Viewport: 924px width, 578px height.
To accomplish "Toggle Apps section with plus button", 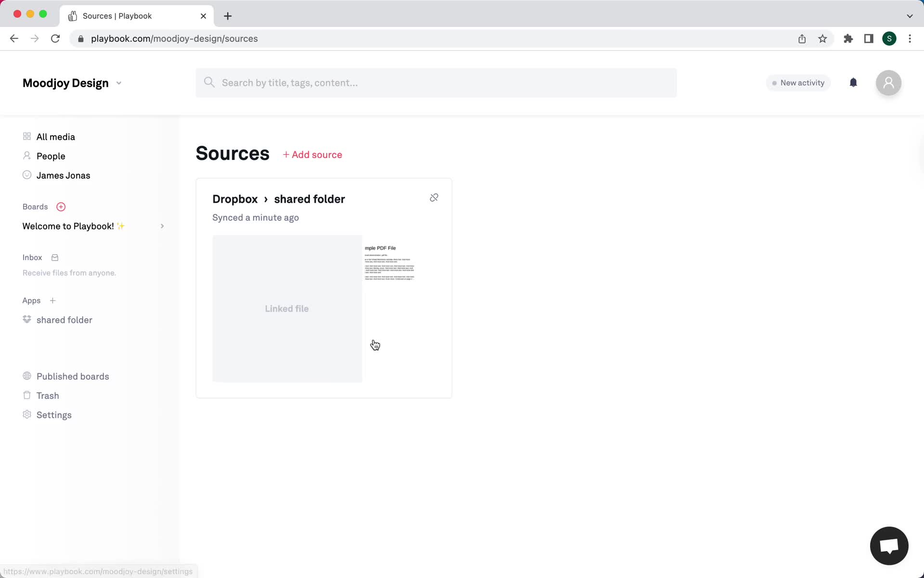I will point(52,301).
